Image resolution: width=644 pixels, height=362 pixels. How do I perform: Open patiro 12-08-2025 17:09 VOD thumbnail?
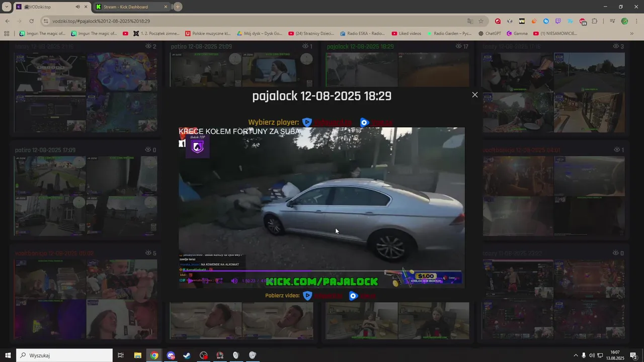tap(86, 195)
